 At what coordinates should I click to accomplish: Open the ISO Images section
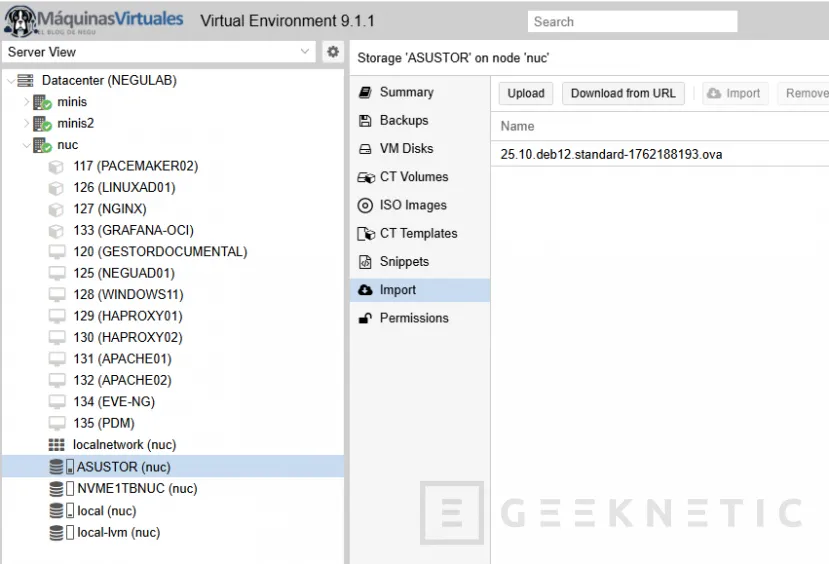[420, 205]
